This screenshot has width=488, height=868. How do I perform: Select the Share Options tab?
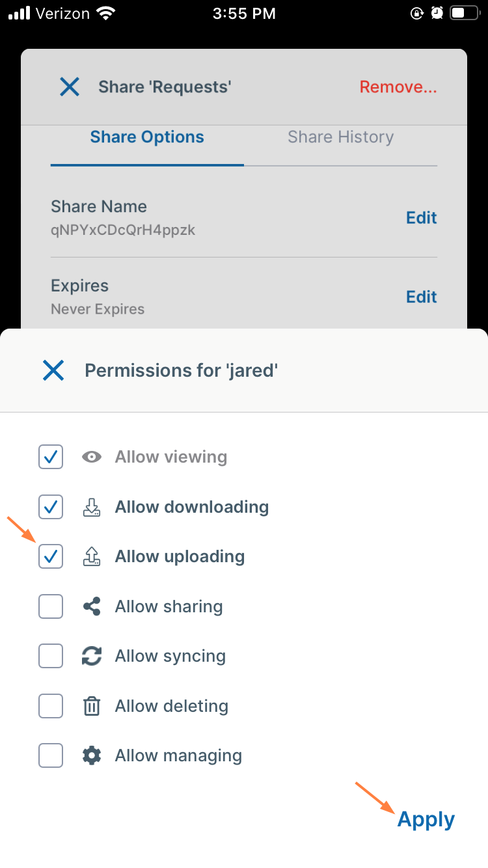tap(147, 137)
